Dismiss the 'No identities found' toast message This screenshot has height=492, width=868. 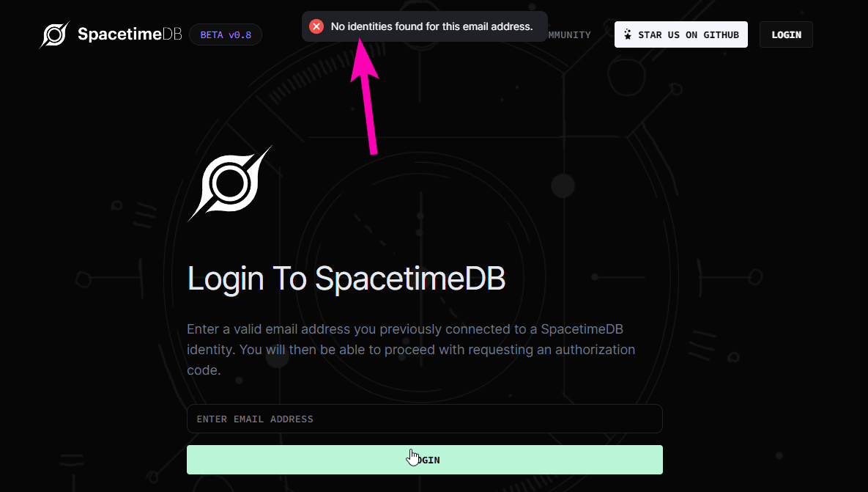click(431, 26)
